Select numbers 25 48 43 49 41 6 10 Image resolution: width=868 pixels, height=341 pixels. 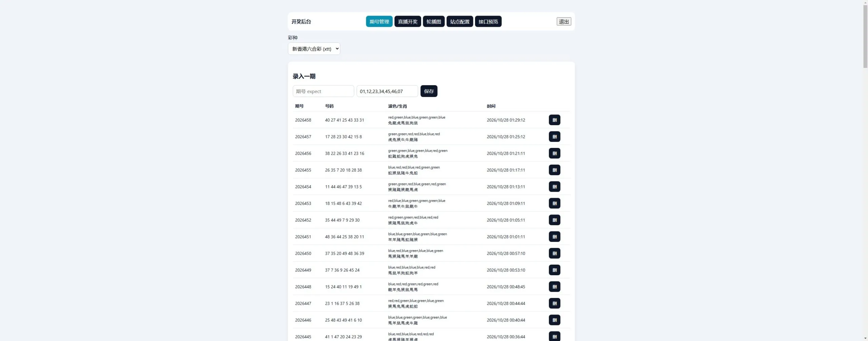pyautogui.click(x=343, y=320)
